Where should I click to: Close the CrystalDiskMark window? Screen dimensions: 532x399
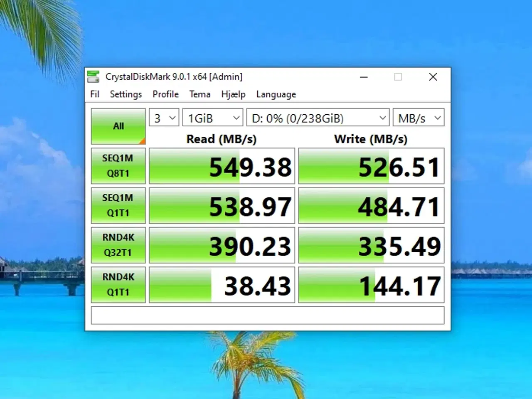433,77
